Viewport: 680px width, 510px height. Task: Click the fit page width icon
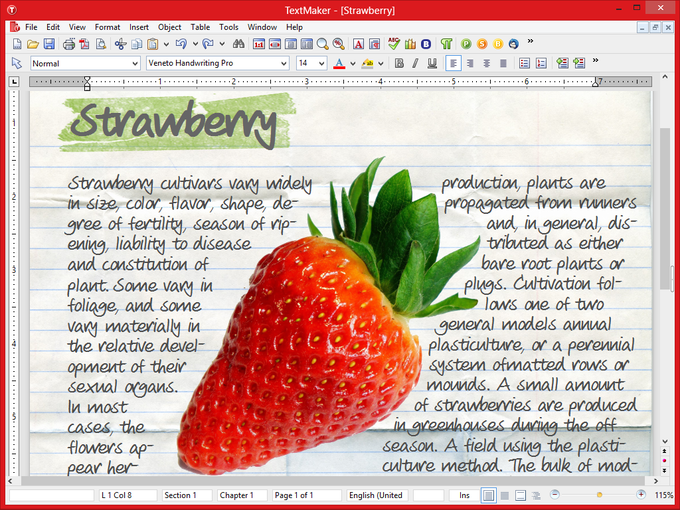275,44
